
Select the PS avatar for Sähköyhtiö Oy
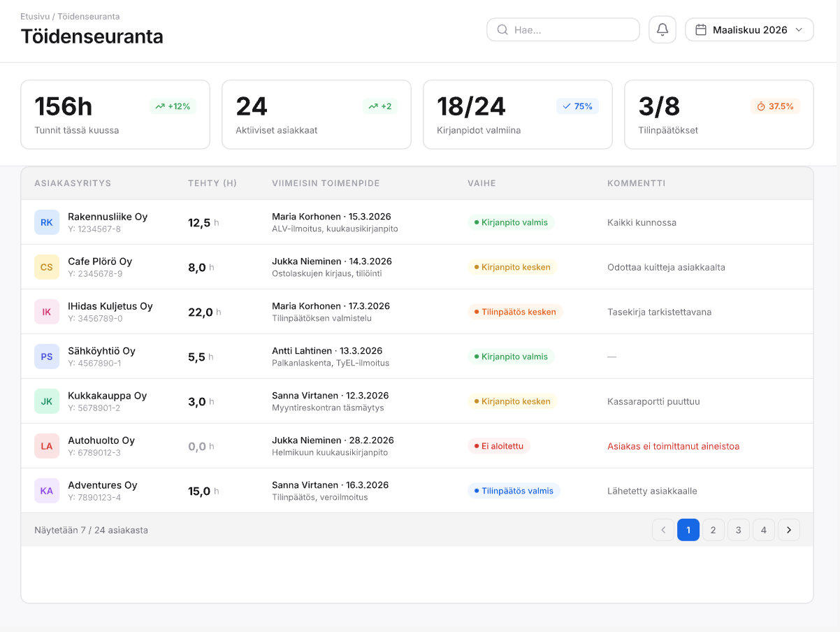[47, 357]
